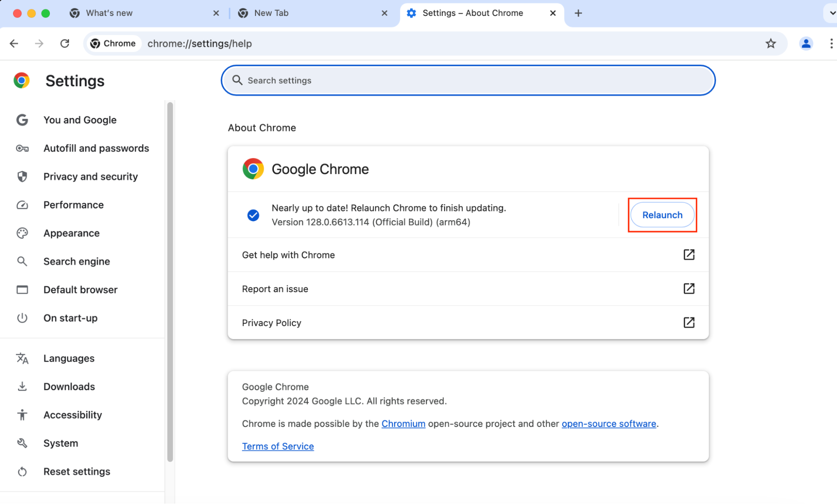
Task: Click the profile avatar in the toolbar
Action: (806, 44)
